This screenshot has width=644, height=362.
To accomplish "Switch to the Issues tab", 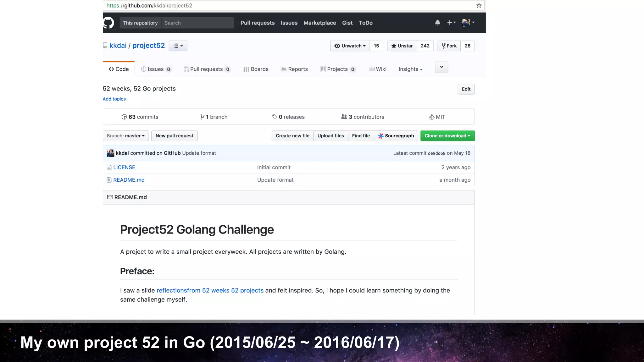I will pos(156,69).
